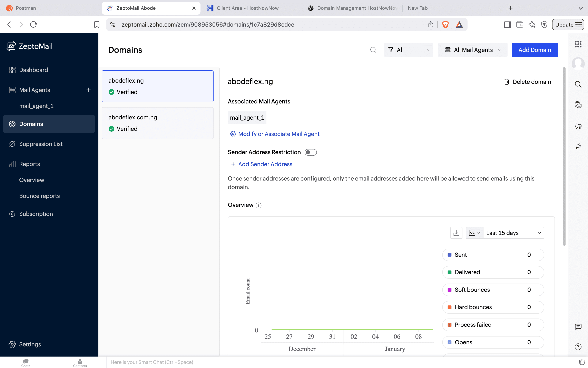Click the Brave Shields lion icon
588x368 pixels.
click(445, 25)
